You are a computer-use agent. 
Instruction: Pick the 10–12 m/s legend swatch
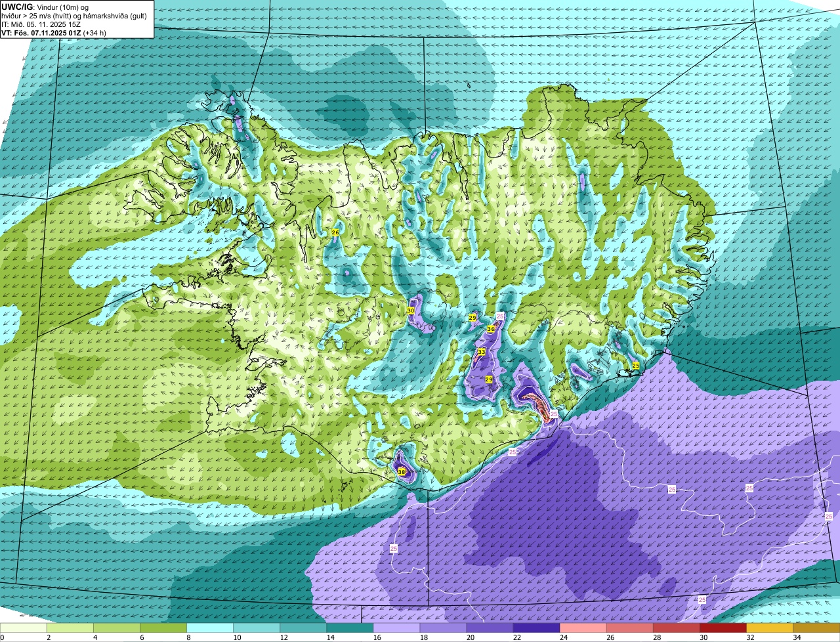[257, 628]
